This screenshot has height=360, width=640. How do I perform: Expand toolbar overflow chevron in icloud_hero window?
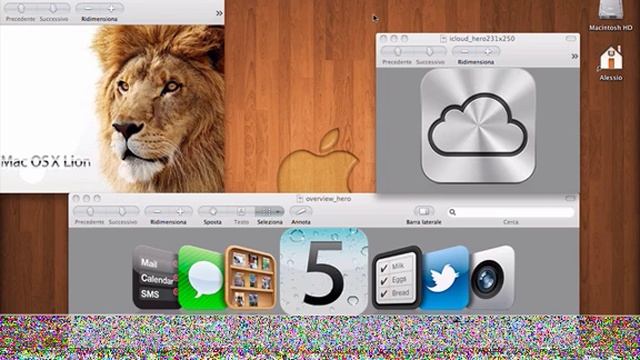[575, 56]
